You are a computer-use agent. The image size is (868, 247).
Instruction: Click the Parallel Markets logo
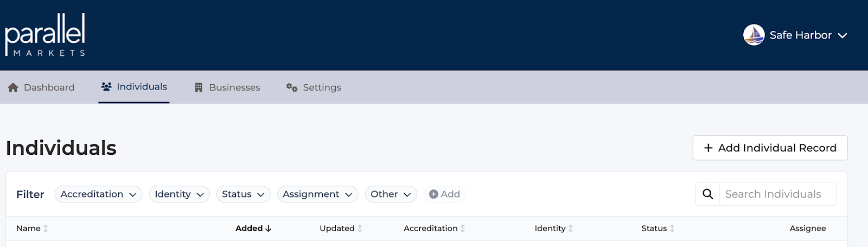click(x=45, y=35)
